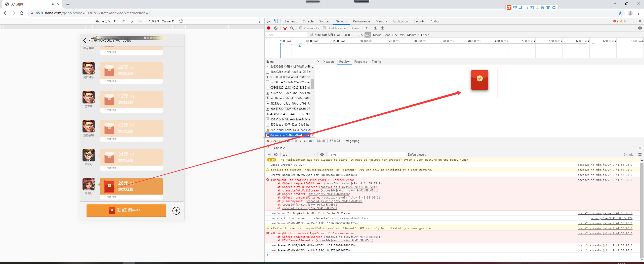
Task: Activate the inspect element picker
Action: (x=269, y=21)
